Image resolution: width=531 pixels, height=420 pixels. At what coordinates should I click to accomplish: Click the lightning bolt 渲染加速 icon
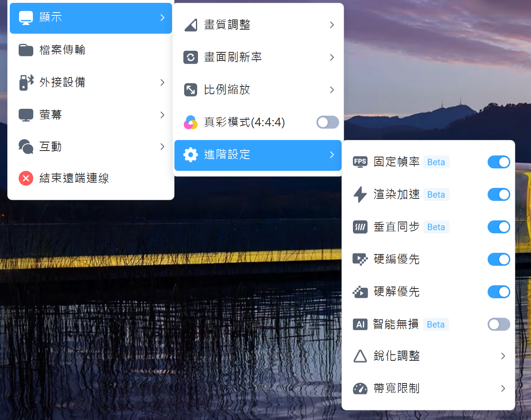click(360, 194)
